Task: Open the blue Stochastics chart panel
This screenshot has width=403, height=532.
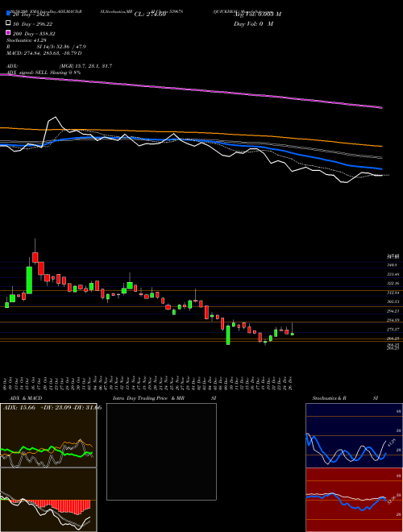Action: (354, 435)
